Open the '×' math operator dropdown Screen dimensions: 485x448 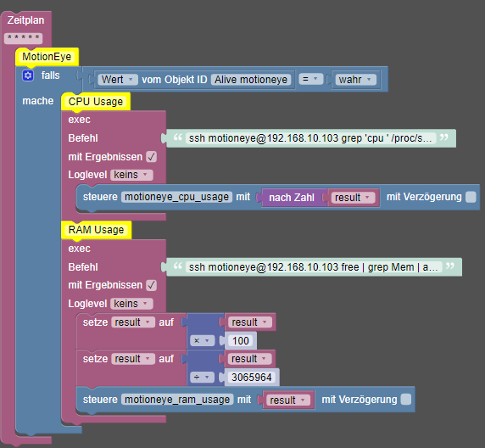tap(202, 341)
